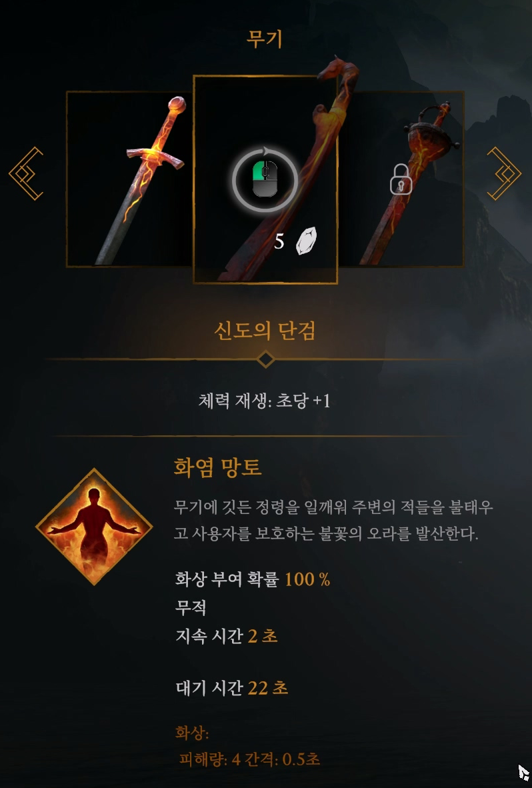Click the 지속 시간 2 초 line
Image resolution: width=532 pixels, height=788 pixels.
coord(227,636)
